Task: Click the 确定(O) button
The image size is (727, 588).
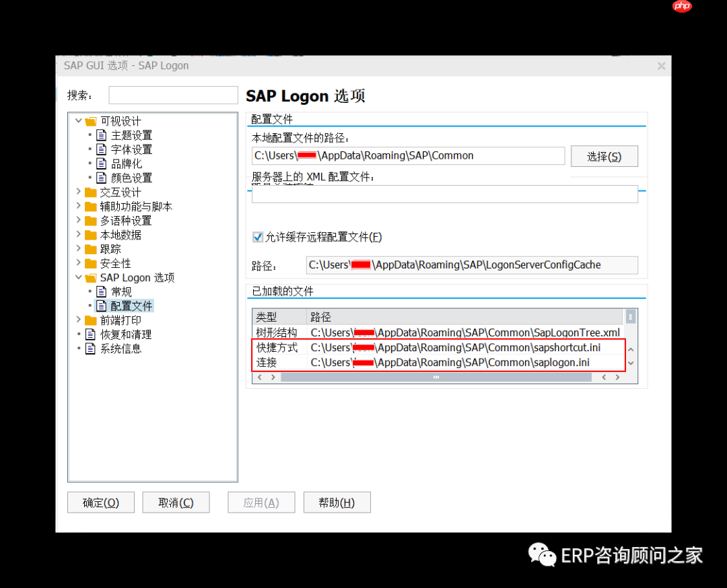Action: tap(101, 503)
